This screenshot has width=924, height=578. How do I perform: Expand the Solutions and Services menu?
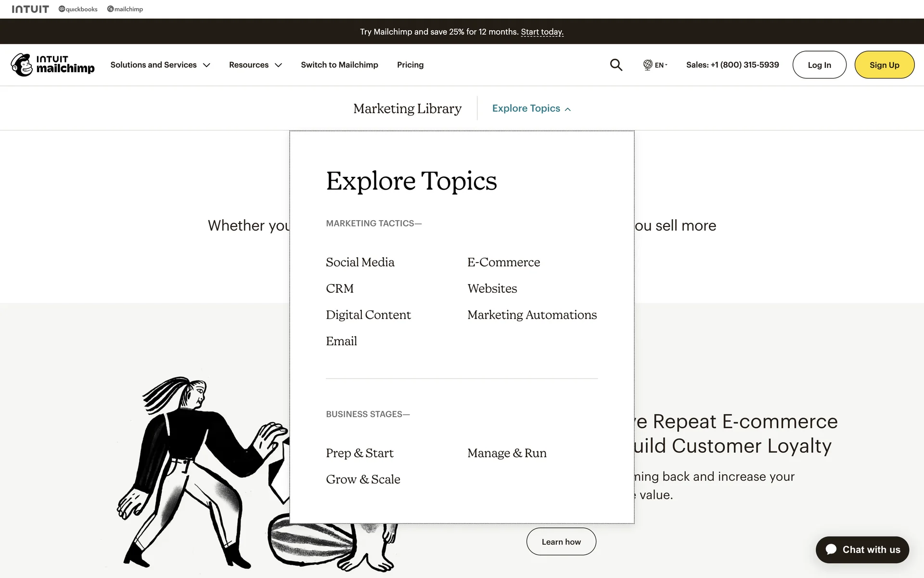(160, 65)
